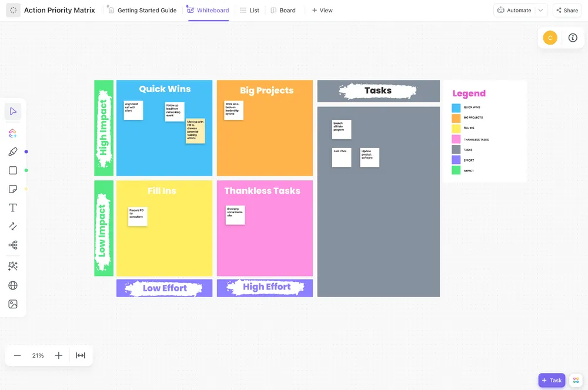The width and height of the screenshot is (588, 390).
Task: Select the Impact green legend swatch
Action: [x=456, y=170]
